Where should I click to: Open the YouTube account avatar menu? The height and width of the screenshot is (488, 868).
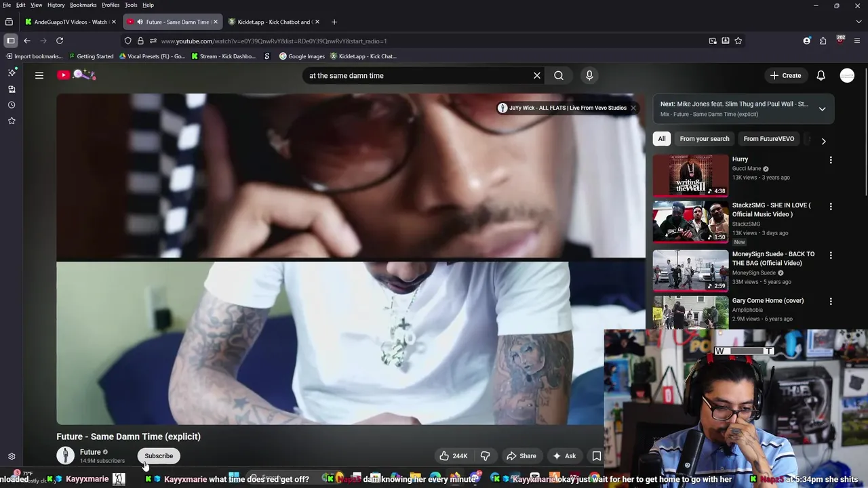click(847, 75)
